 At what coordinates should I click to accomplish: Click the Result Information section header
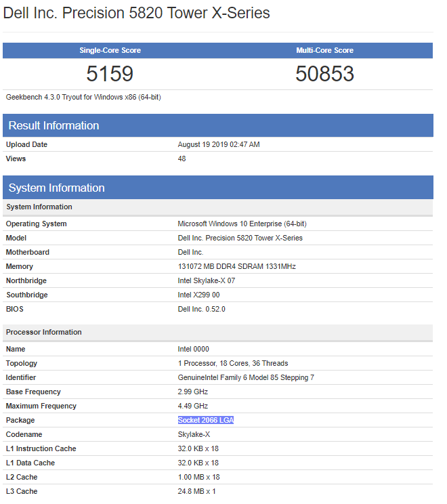point(218,125)
